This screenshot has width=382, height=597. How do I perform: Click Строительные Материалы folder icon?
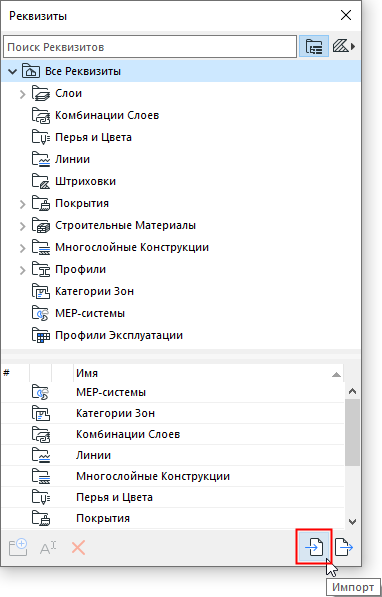pyautogui.click(x=41, y=225)
